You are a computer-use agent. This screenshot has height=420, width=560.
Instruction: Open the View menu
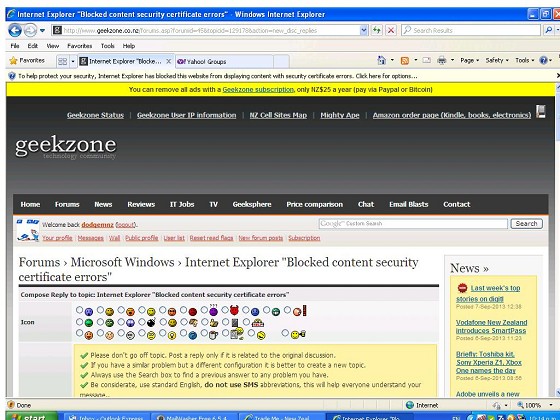pyautogui.click(x=52, y=46)
